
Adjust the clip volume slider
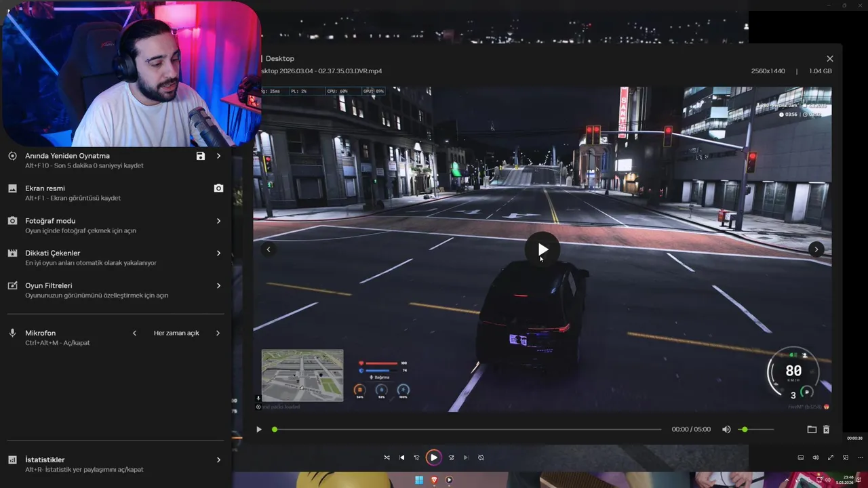756,429
